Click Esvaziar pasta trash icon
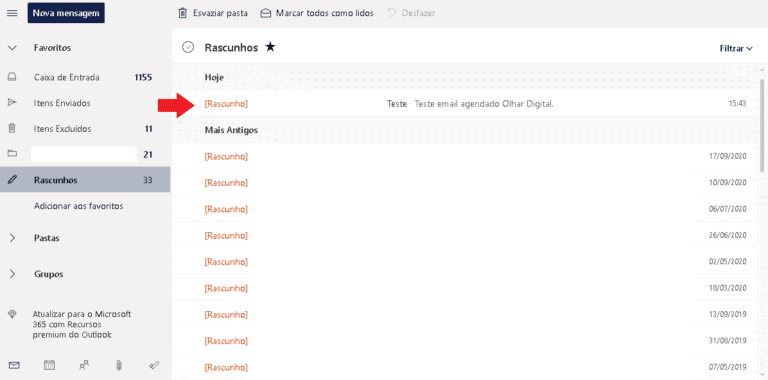 [x=182, y=13]
